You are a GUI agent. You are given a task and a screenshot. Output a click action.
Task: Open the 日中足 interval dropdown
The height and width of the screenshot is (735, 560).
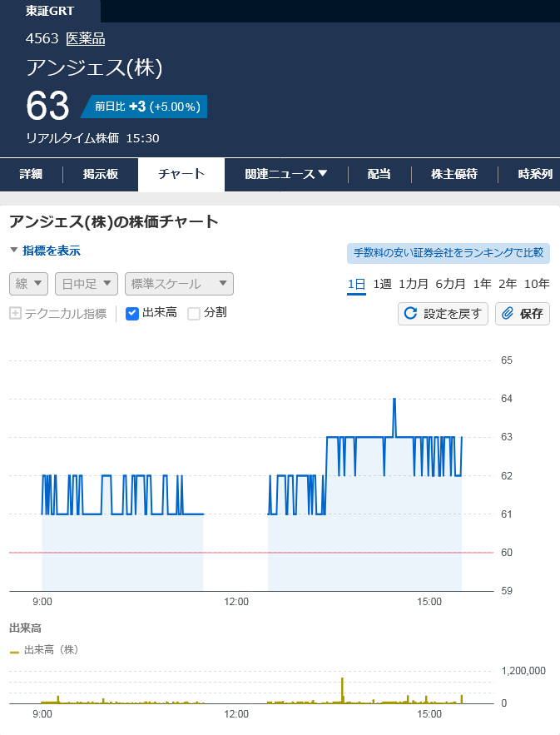[87, 284]
